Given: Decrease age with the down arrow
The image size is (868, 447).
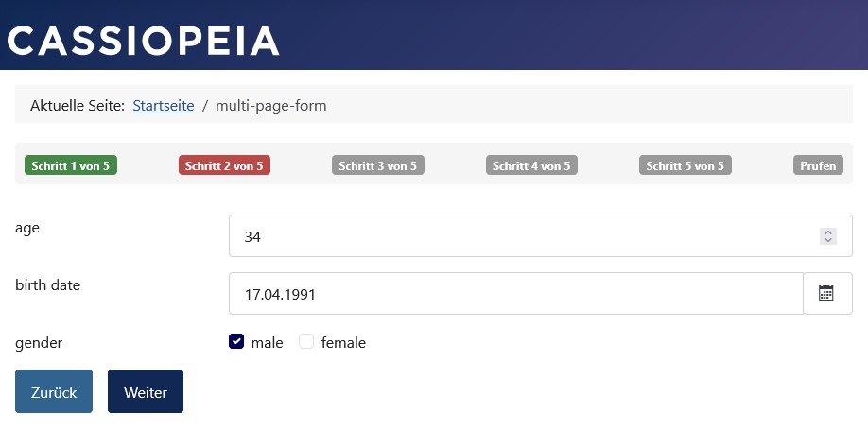Looking at the screenshot, I should [828, 241].
